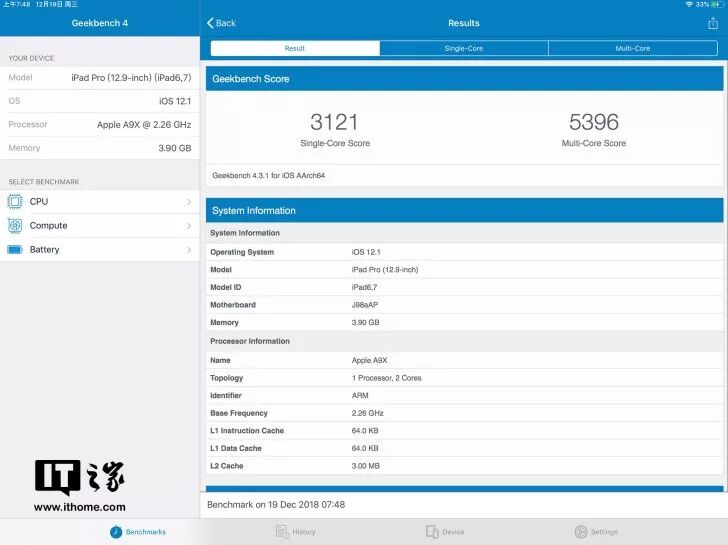This screenshot has width=728, height=545.
Task: Select the Identifier ARM value
Action: (x=360, y=396)
